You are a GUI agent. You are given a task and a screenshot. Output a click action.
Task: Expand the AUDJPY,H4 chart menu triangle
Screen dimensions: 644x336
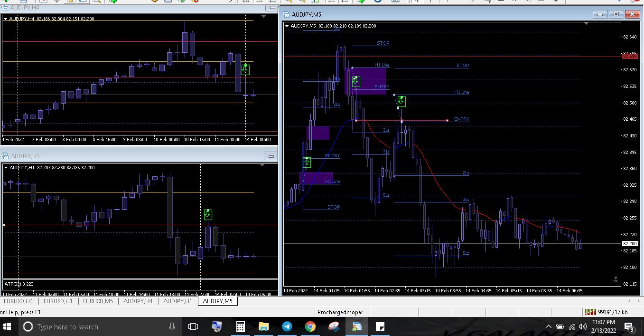(6, 19)
